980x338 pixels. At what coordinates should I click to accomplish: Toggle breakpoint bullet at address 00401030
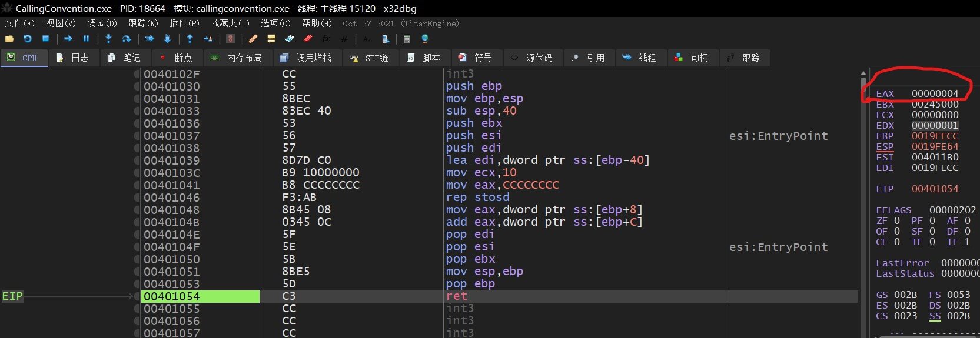[x=137, y=86]
